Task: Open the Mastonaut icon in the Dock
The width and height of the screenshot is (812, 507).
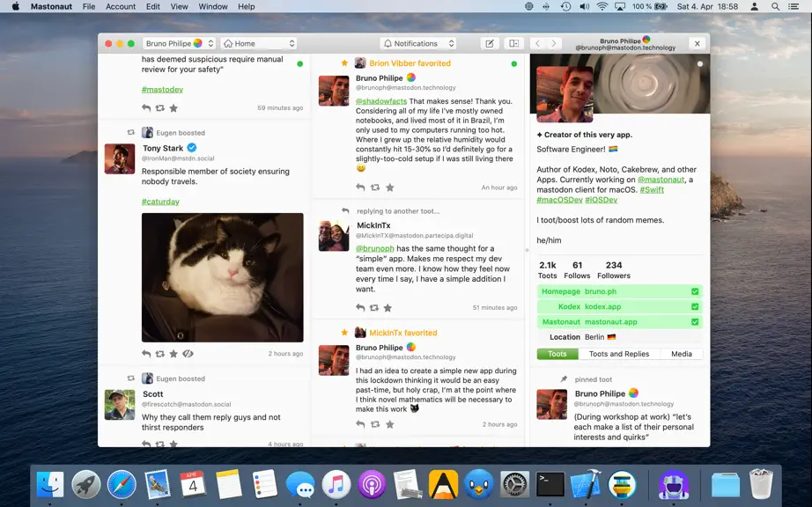Action: click(673, 485)
